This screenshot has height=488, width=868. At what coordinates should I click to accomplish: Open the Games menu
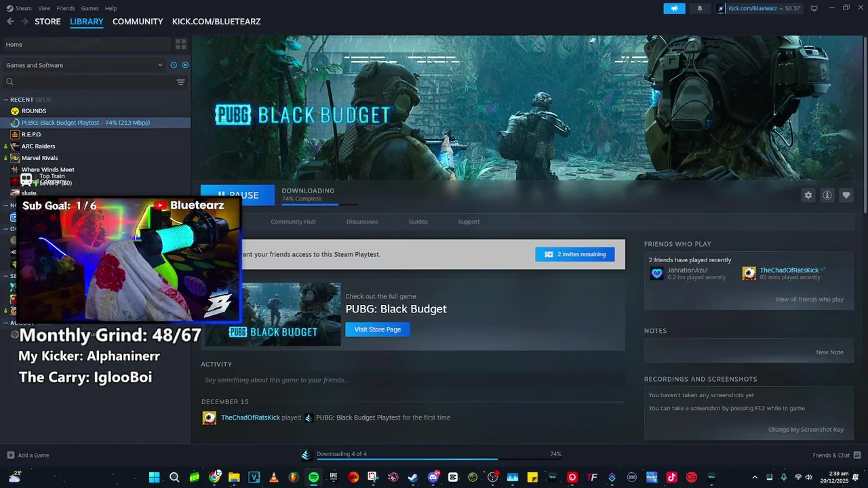[x=90, y=8]
